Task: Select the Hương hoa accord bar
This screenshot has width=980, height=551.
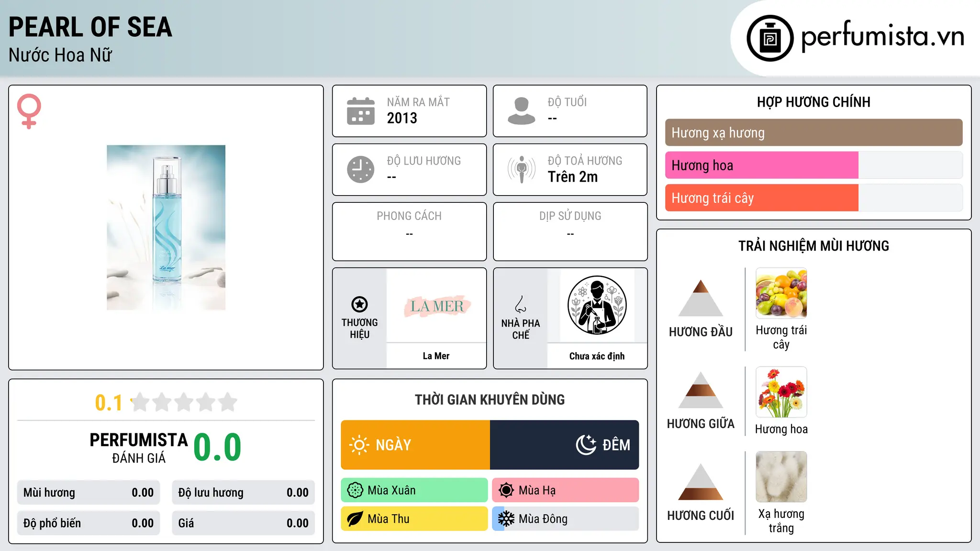Action: [x=813, y=165]
